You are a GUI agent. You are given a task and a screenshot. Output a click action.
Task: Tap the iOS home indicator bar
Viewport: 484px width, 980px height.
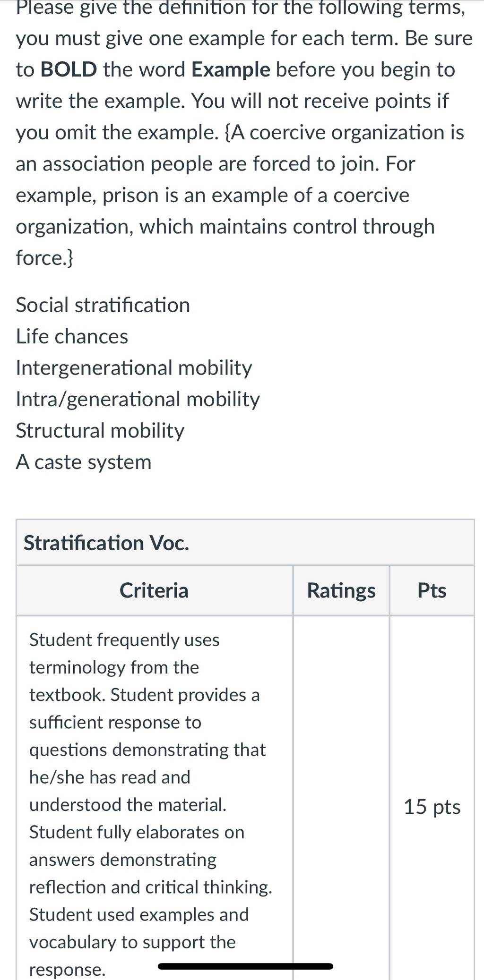pyautogui.click(x=245, y=966)
